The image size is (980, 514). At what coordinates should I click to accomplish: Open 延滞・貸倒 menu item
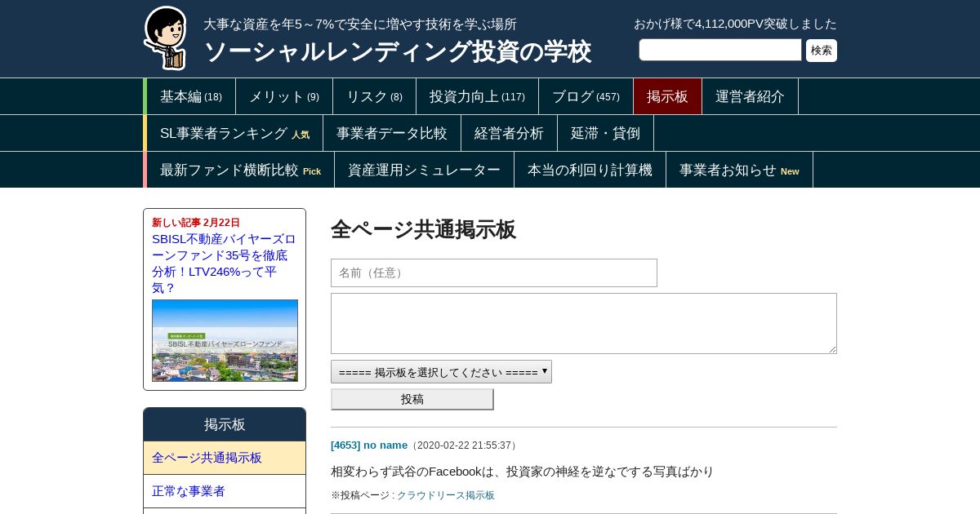605,133
